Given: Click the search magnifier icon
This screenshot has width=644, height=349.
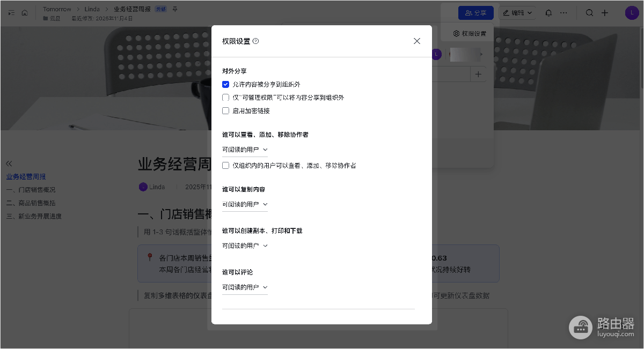Looking at the screenshot, I should tap(589, 13).
